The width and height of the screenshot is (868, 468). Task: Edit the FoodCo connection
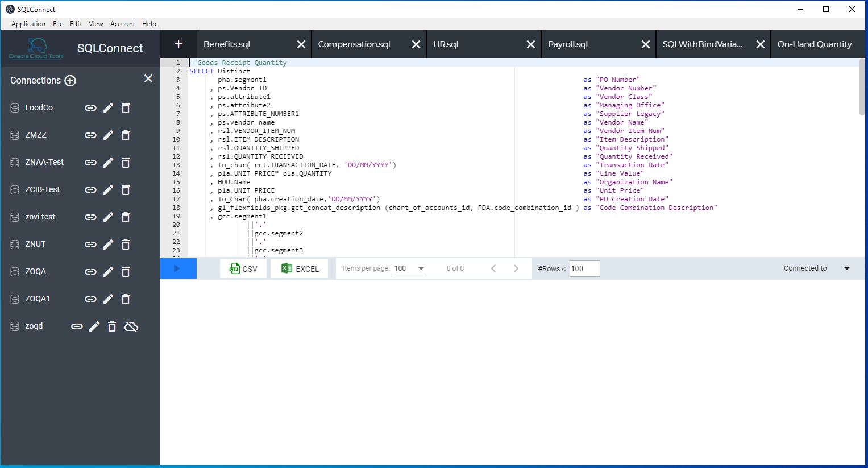click(108, 108)
